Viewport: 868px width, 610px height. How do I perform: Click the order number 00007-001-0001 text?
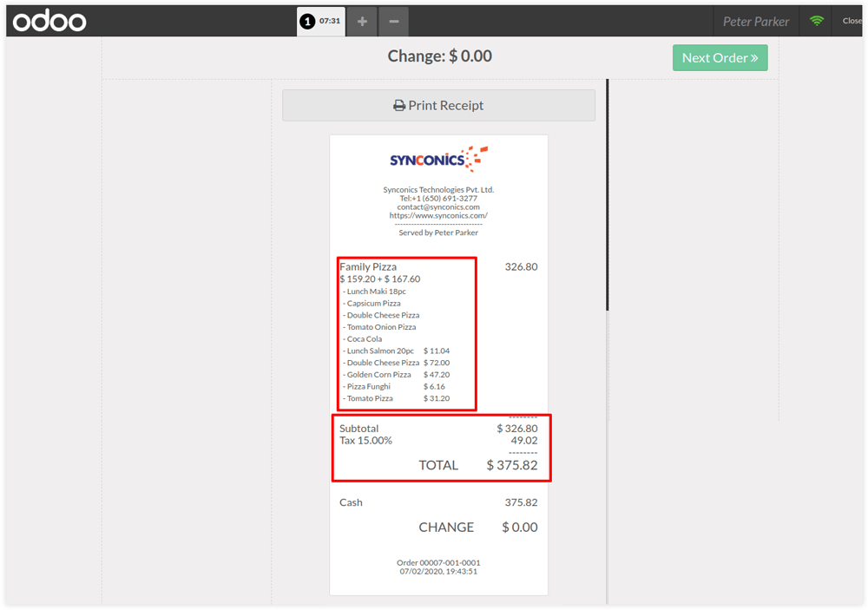pyautogui.click(x=438, y=563)
